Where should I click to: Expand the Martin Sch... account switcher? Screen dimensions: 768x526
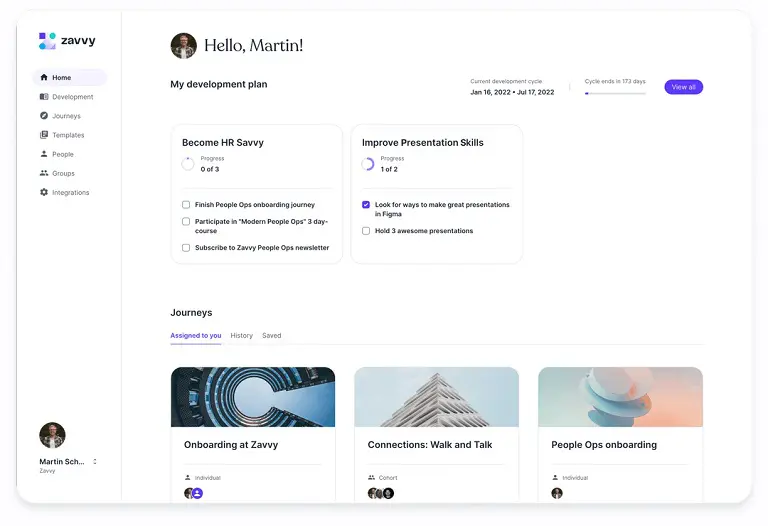pyautogui.click(x=95, y=462)
